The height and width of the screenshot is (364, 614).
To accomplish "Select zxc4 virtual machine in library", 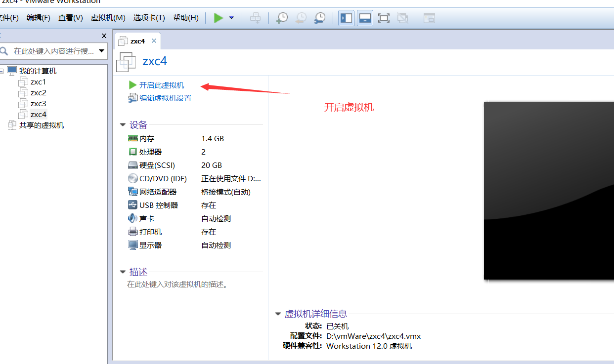I will point(38,115).
